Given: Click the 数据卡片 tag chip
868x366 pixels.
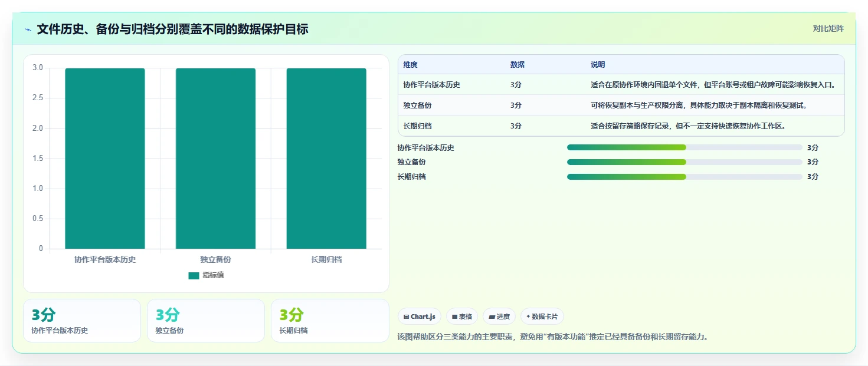Looking at the screenshot, I should 542,316.
